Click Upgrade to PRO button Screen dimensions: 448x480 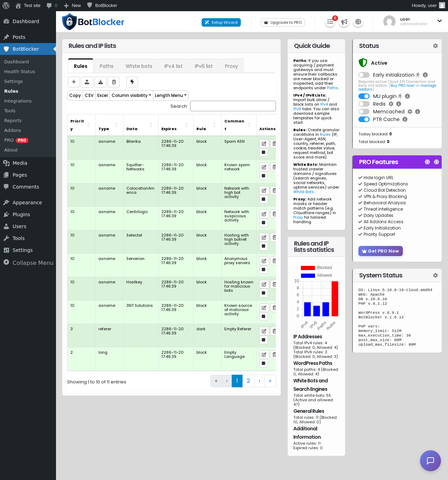click(283, 22)
